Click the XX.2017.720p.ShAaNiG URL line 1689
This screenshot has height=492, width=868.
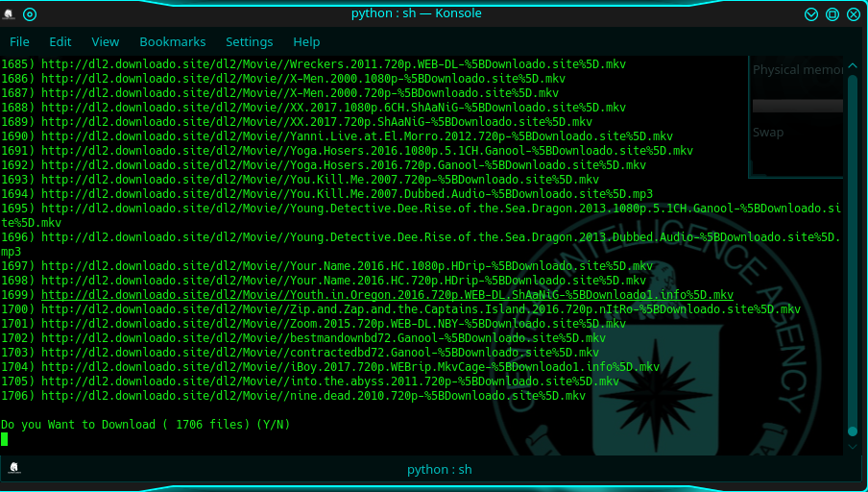tap(317, 122)
